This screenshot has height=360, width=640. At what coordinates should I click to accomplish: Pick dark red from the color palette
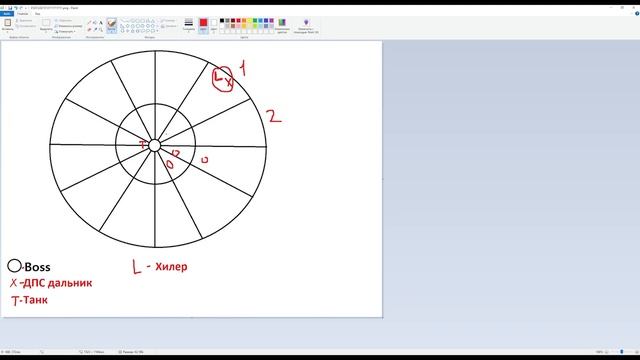(x=233, y=20)
